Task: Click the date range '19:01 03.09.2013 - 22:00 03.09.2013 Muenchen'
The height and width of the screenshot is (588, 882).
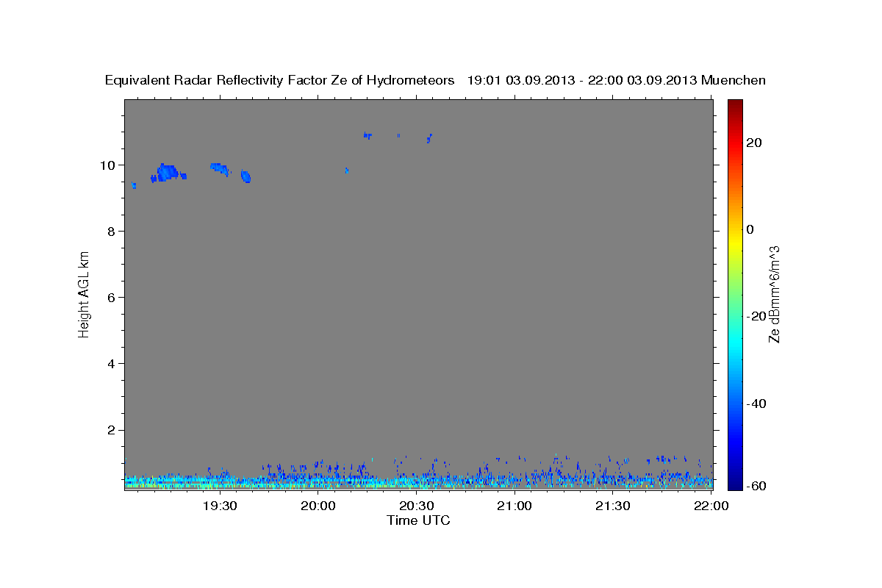Action: coord(617,81)
